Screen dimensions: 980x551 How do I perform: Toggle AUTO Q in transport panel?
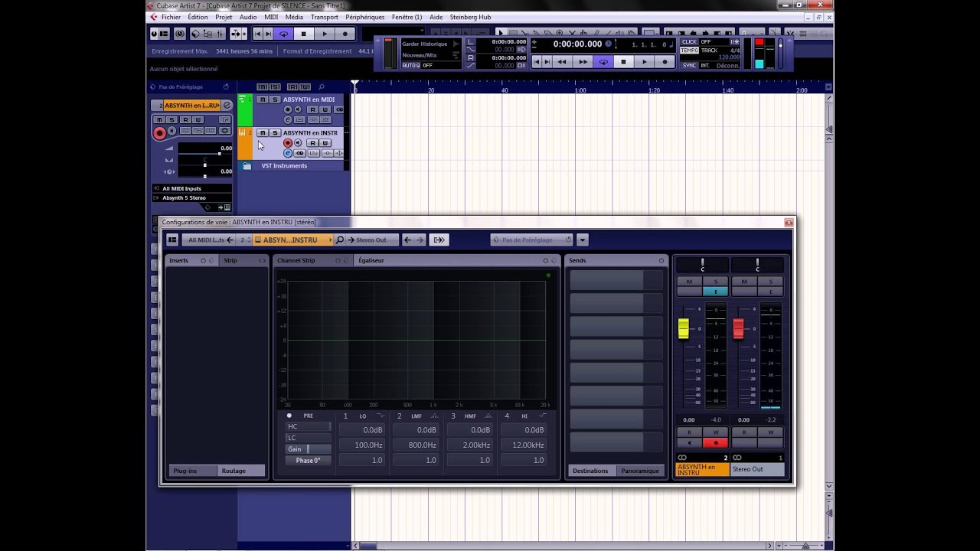pos(410,66)
